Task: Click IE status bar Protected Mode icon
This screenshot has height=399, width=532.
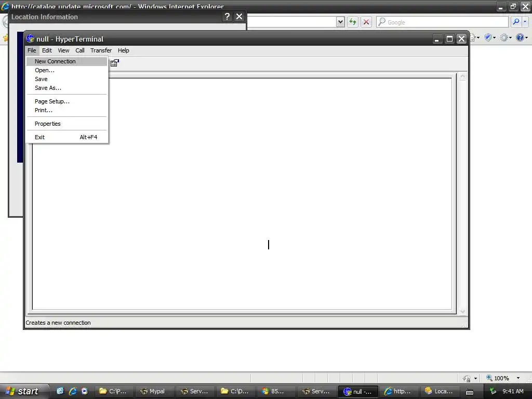Action: (467, 378)
